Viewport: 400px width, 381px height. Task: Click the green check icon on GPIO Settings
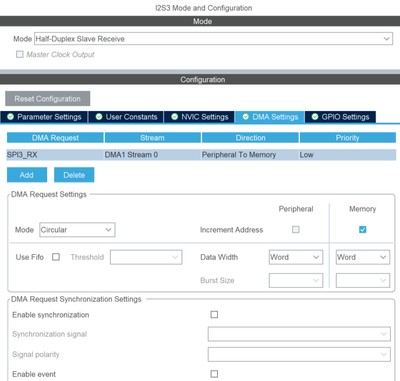(x=315, y=117)
